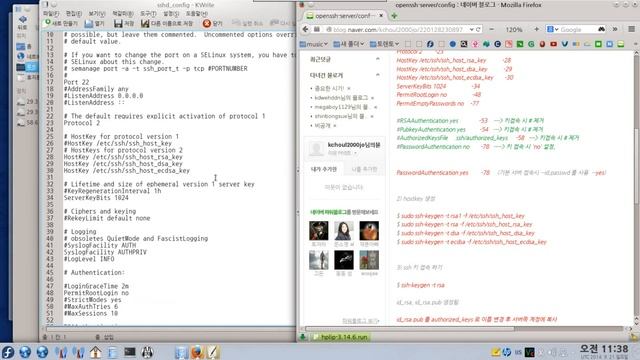Open the hplip-3.14.6.run download item
Viewport: 640px width, 360px height.
click(x=340, y=337)
